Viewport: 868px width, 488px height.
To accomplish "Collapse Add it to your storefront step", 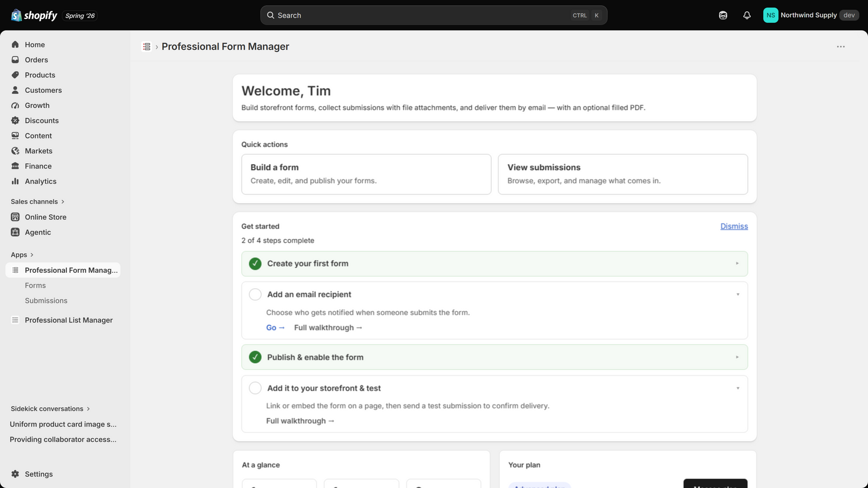I will (x=738, y=388).
